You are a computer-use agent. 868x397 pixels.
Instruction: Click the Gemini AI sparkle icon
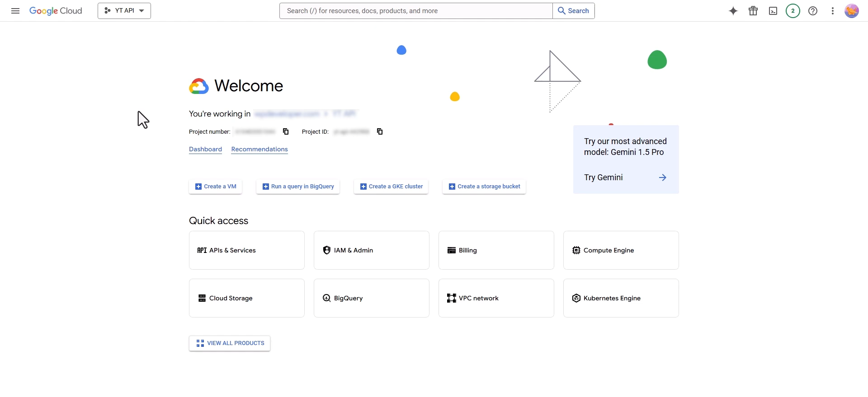(733, 11)
